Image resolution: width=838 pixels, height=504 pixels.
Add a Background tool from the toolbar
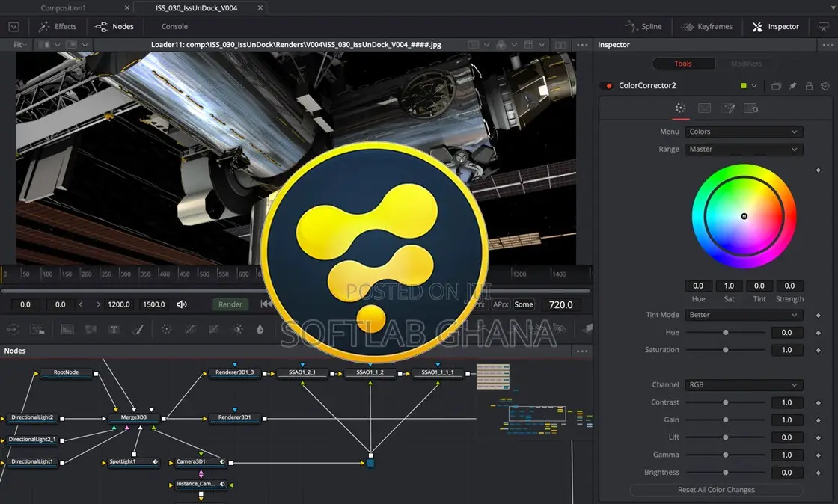(67, 330)
